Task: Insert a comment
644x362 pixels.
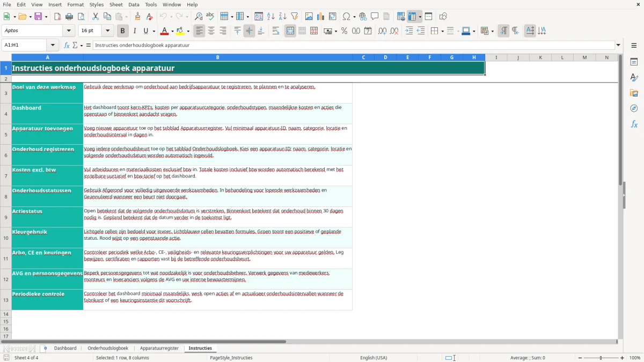Action: tap(375, 17)
